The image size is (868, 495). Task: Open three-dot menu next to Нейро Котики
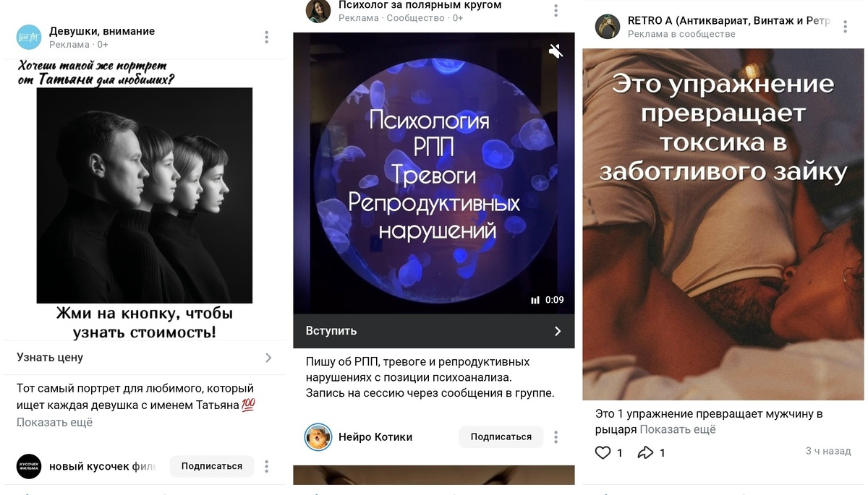(556, 437)
